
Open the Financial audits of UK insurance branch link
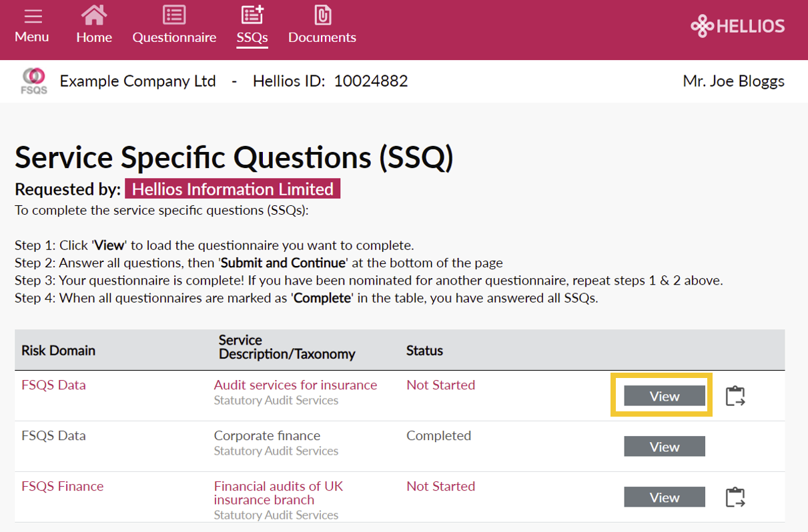click(x=279, y=493)
